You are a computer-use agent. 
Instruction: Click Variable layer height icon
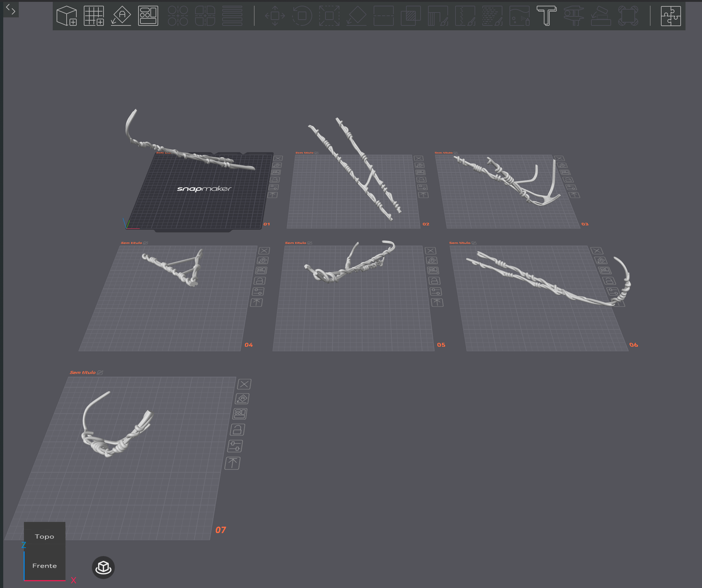(233, 16)
